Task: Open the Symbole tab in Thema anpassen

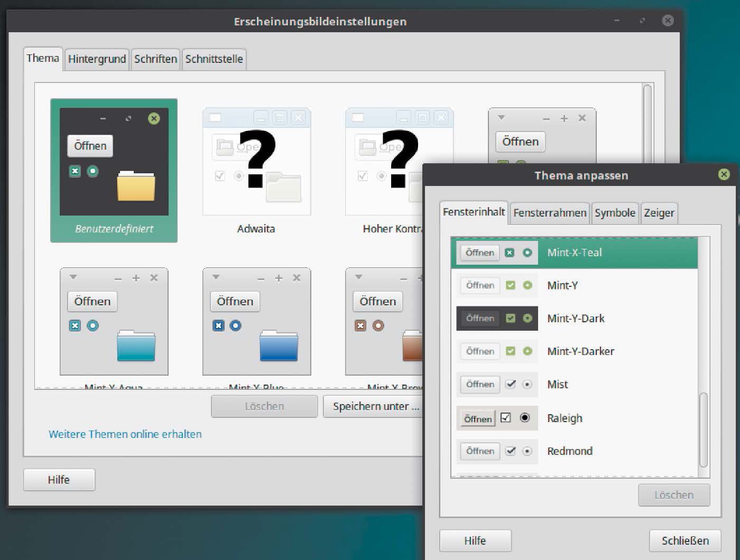Action: coord(615,213)
